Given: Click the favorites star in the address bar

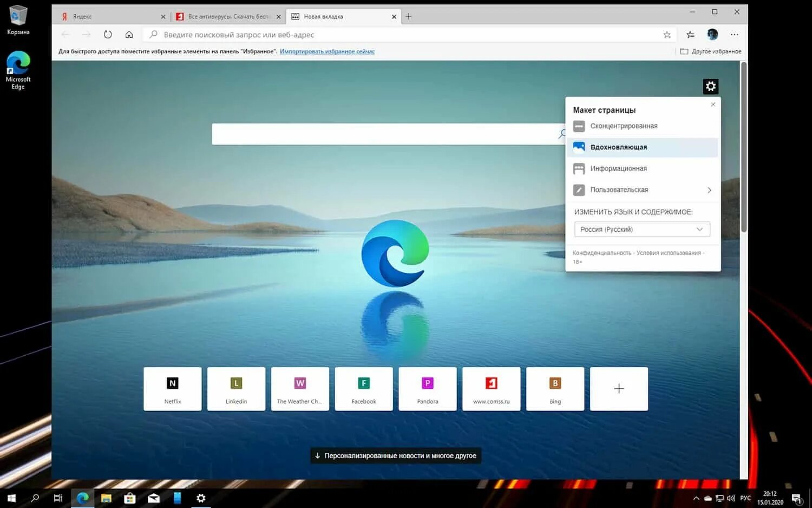Looking at the screenshot, I should tap(667, 34).
